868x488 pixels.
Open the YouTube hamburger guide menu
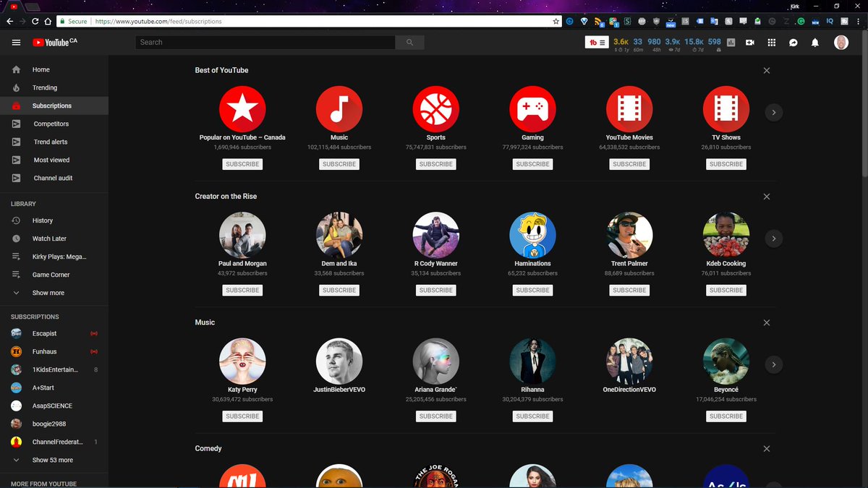(x=16, y=43)
